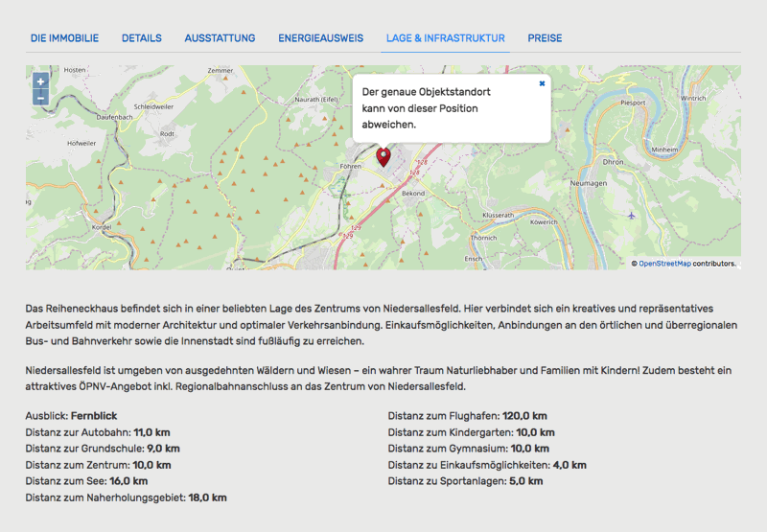
Task: Click the popup text 'Der genaue Objektstandort'
Action: [426, 92]
